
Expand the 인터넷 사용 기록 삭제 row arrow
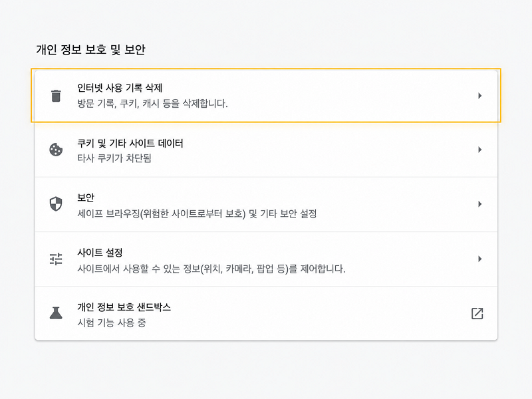(479, 96)
